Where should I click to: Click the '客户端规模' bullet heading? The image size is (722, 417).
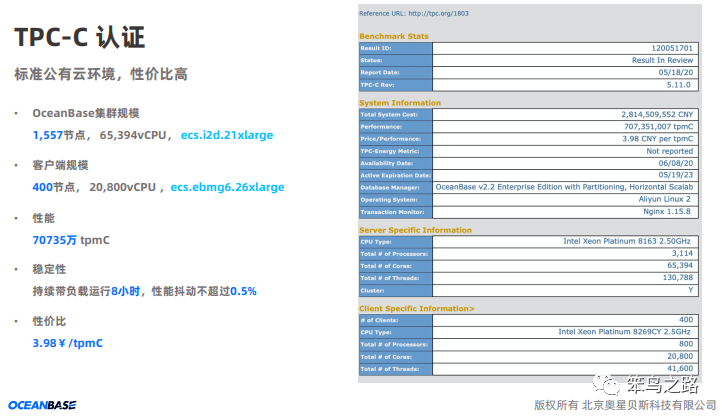pyautogui.click(x=60, y=165)
